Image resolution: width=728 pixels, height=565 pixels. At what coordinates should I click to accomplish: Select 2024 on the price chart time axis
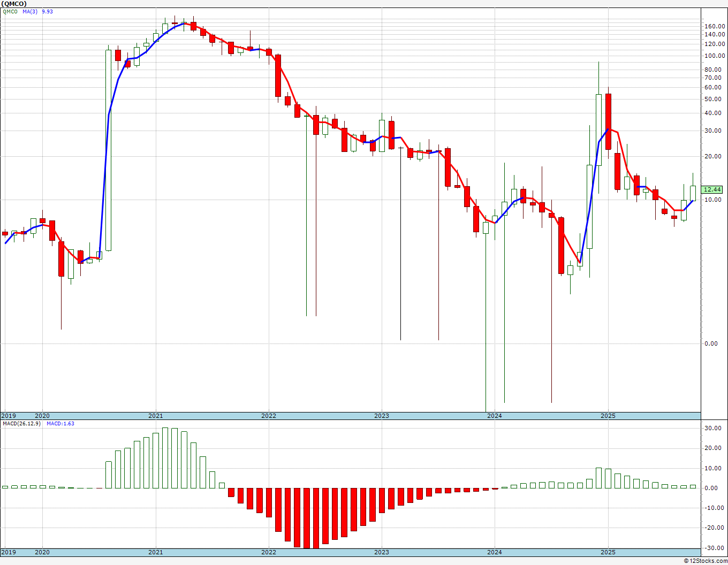495,416
